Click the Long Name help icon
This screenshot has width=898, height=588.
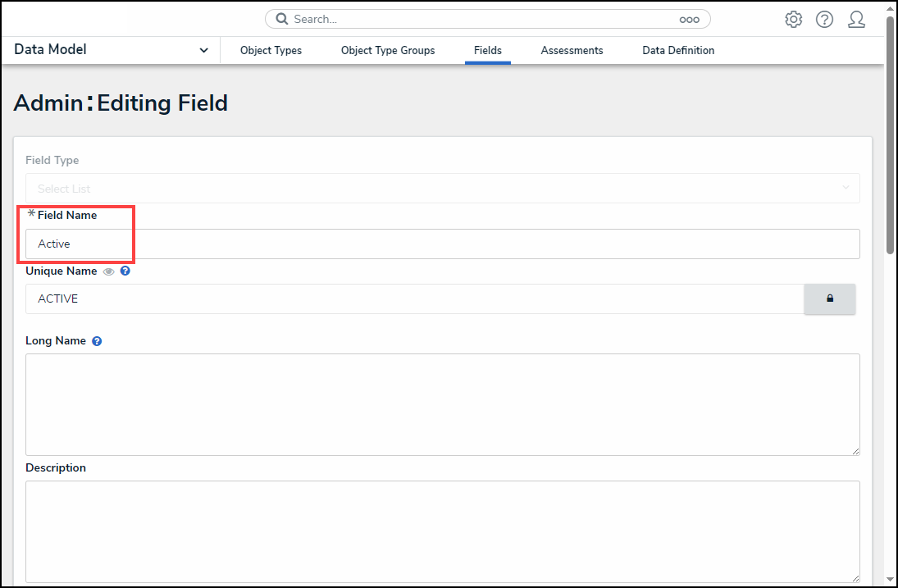pyautogui.click(x=97, y=341)
